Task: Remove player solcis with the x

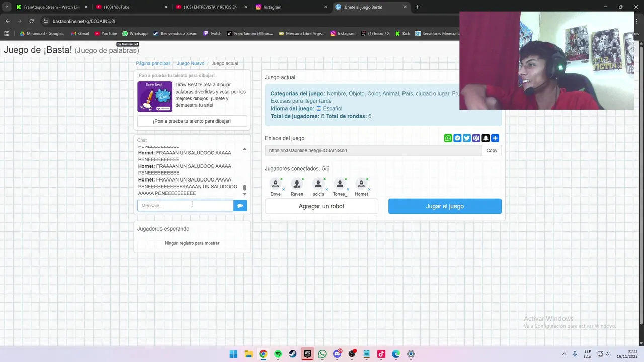Action: tap(326, 190)
